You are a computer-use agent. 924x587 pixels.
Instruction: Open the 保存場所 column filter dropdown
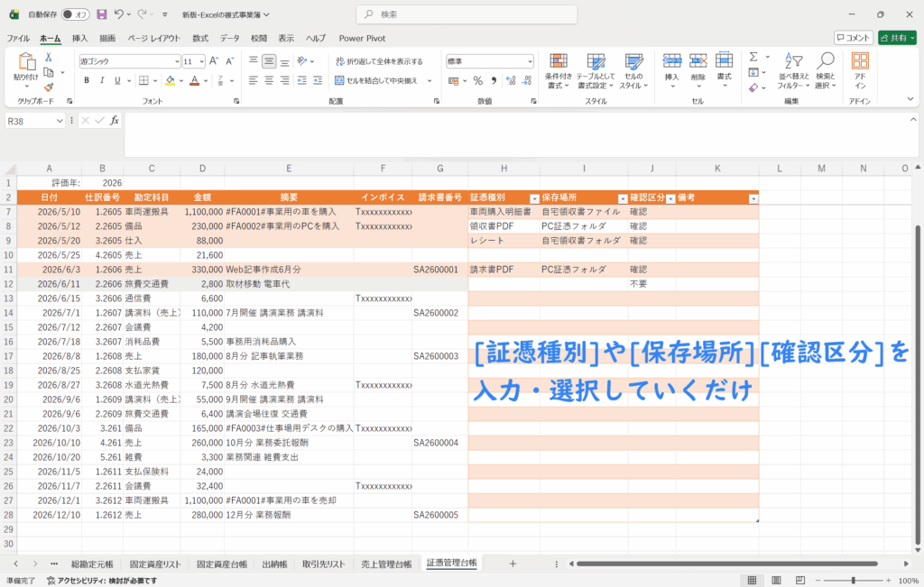click(x=622, y=197)
